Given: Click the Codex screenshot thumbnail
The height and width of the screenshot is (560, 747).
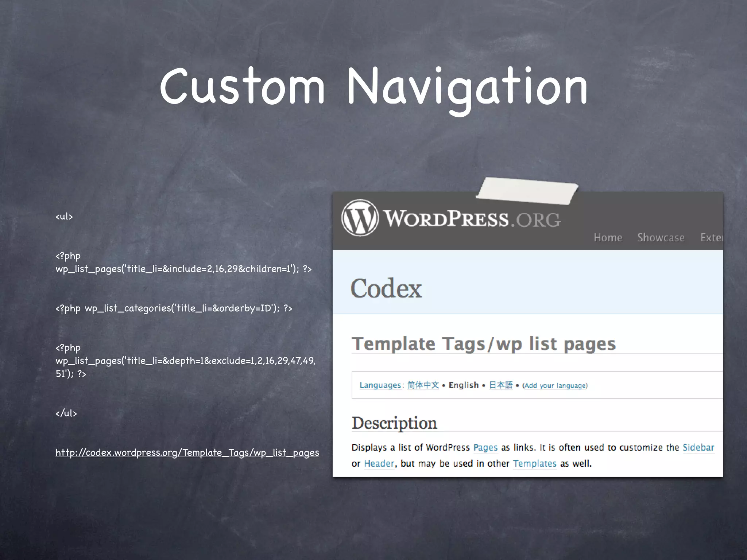Looking at the screenshot, I should click(x=527, y=334).
